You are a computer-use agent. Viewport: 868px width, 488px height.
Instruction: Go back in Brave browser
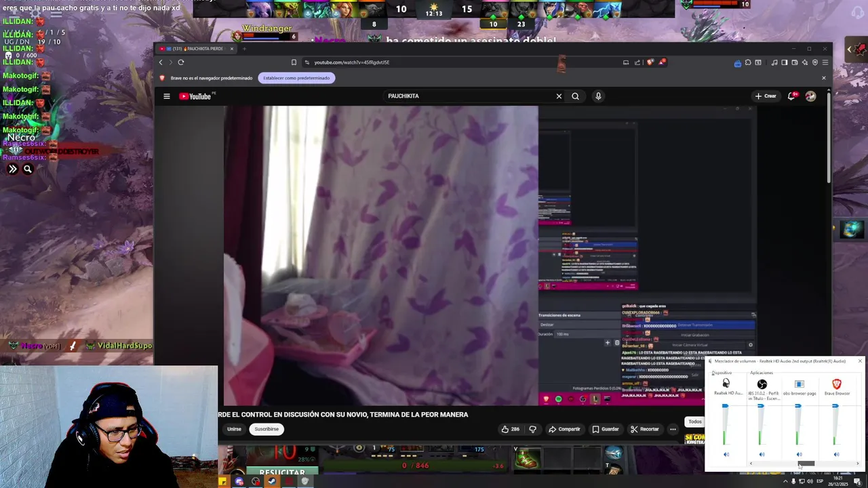point(161,62)
